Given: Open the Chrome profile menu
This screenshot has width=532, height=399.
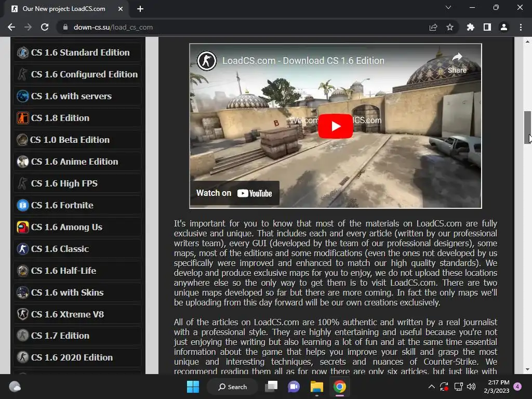Looking at the screenshot, I should [504, 27].
